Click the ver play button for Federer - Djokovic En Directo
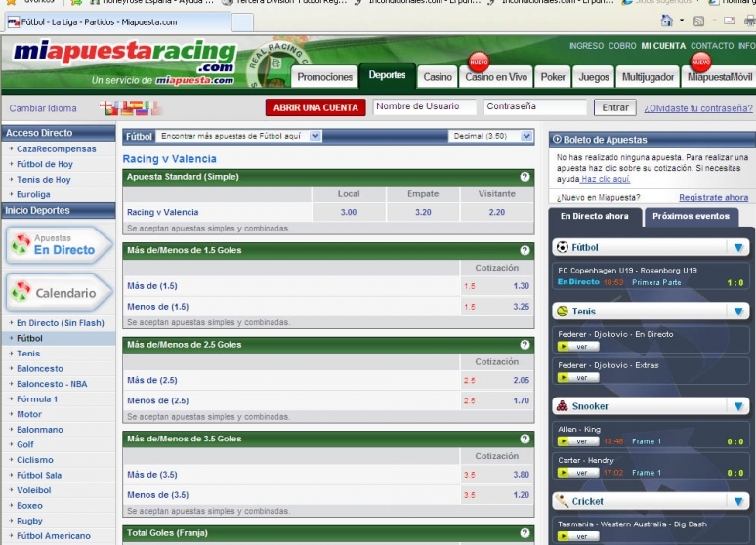 [x=578, y=347]
